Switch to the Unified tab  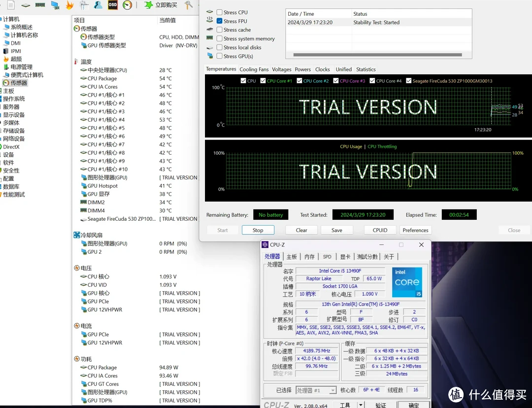344,69
